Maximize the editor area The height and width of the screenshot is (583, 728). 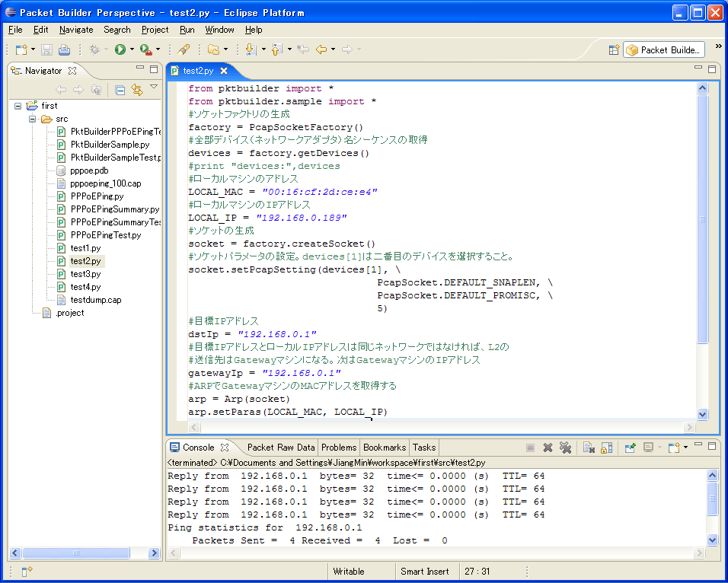pos(712,69)
